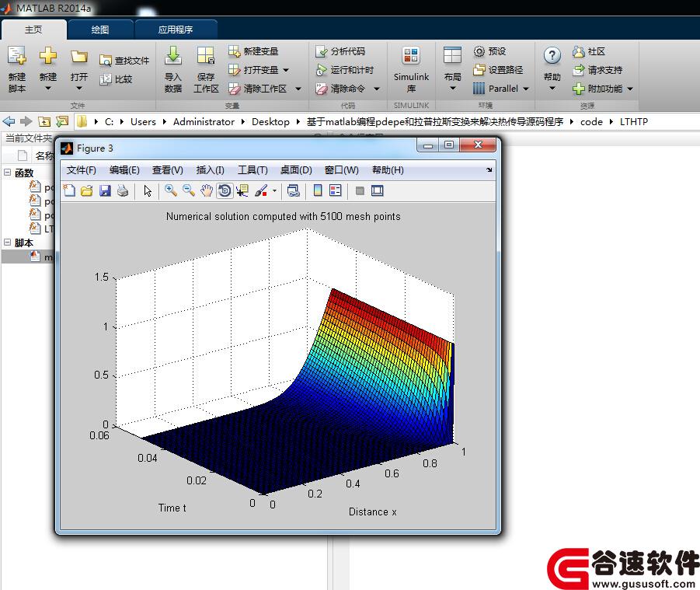Open the 查看(V) menu in Figure 3
The width and height of the screenshot is (700, 590).
167,170
